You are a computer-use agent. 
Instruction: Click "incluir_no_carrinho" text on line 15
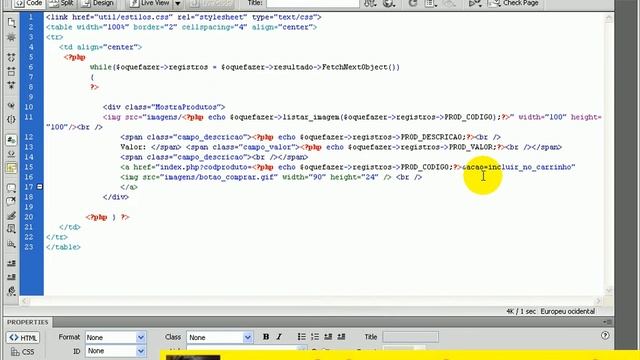pyautogui.click(x=530, y=167)
